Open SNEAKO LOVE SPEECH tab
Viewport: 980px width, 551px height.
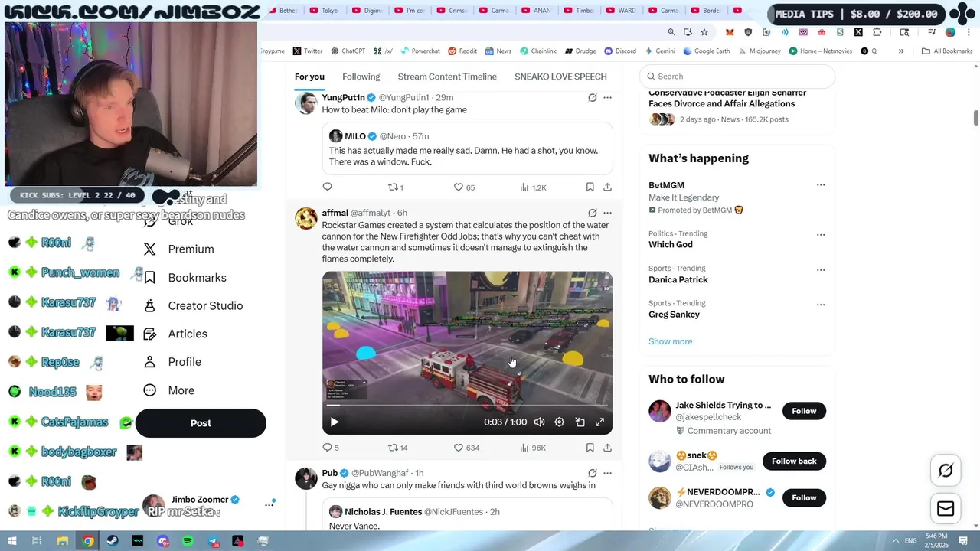tap(560, 77)
